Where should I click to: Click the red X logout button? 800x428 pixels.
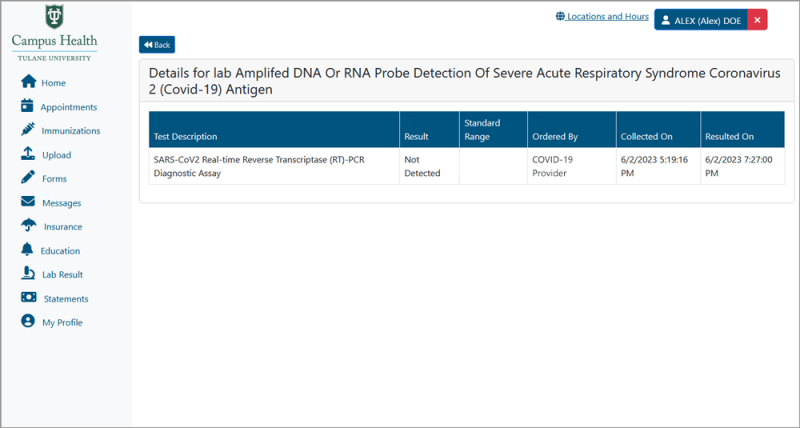click(757, 20)
